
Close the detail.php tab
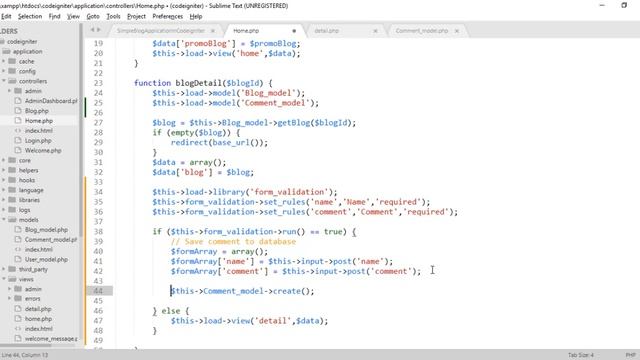click(x=375, y=31)
